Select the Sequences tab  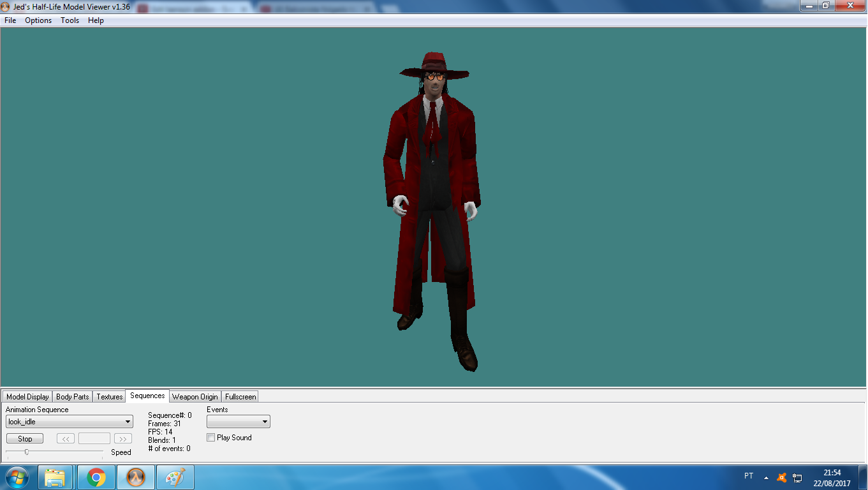(x=147, y=396)
